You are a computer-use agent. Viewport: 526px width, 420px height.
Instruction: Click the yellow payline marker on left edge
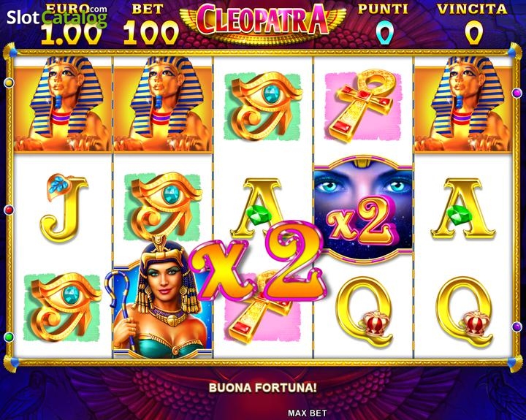pos(9,83)
